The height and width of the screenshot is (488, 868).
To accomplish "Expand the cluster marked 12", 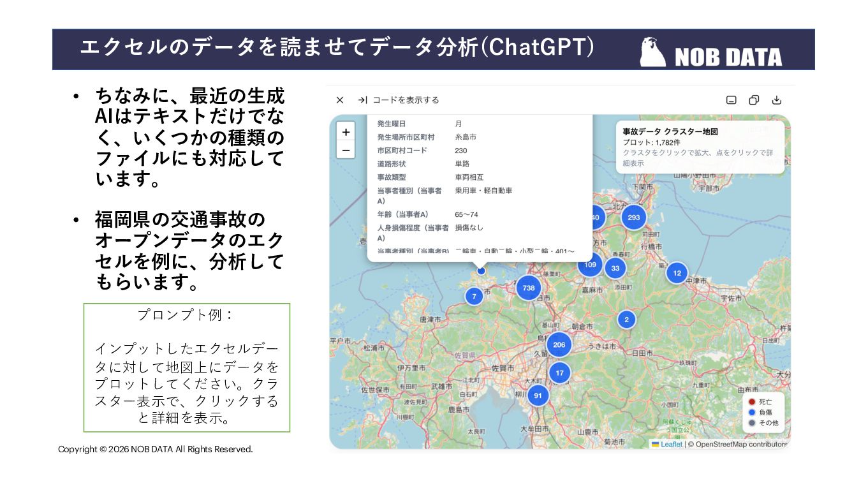I will (x=677, y=273).
